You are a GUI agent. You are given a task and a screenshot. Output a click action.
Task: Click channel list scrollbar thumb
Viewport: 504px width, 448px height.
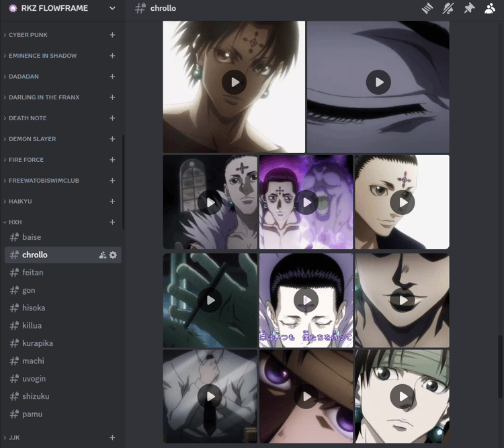click(124, 182)
